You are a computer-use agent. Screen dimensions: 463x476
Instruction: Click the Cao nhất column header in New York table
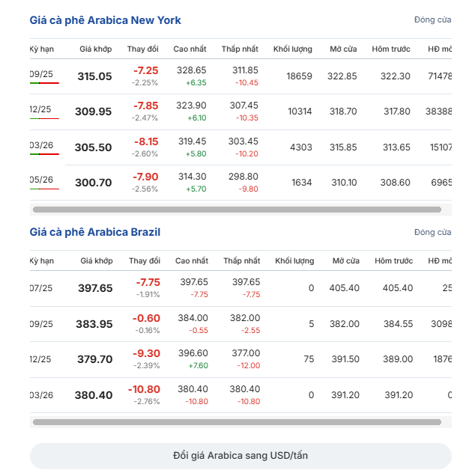tap(190, 49)
